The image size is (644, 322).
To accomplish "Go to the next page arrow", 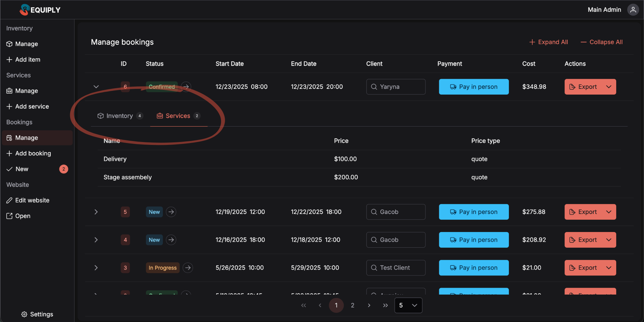I will [369, 305].
